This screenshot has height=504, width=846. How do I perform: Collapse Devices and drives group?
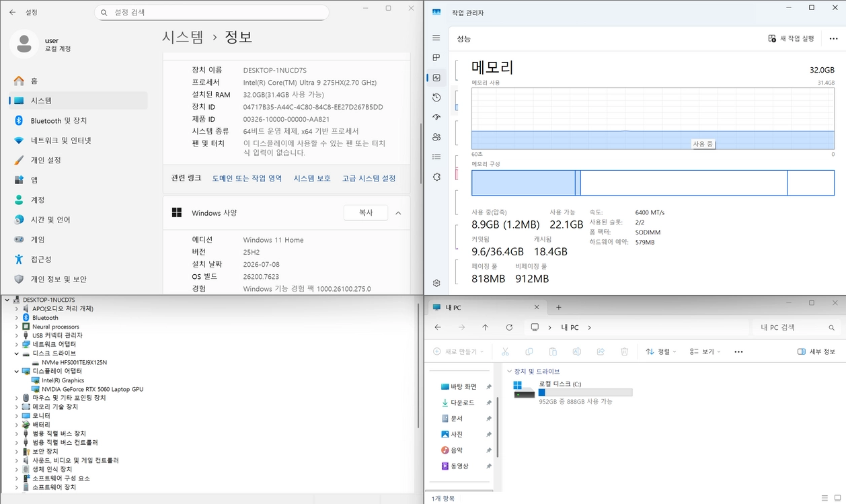pyautogui.click(x=509, y=371)
